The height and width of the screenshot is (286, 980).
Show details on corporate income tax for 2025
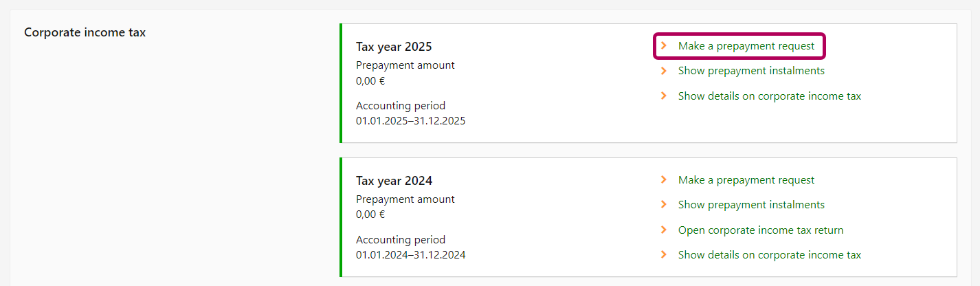pyautogui.click(x=769, y=96)
